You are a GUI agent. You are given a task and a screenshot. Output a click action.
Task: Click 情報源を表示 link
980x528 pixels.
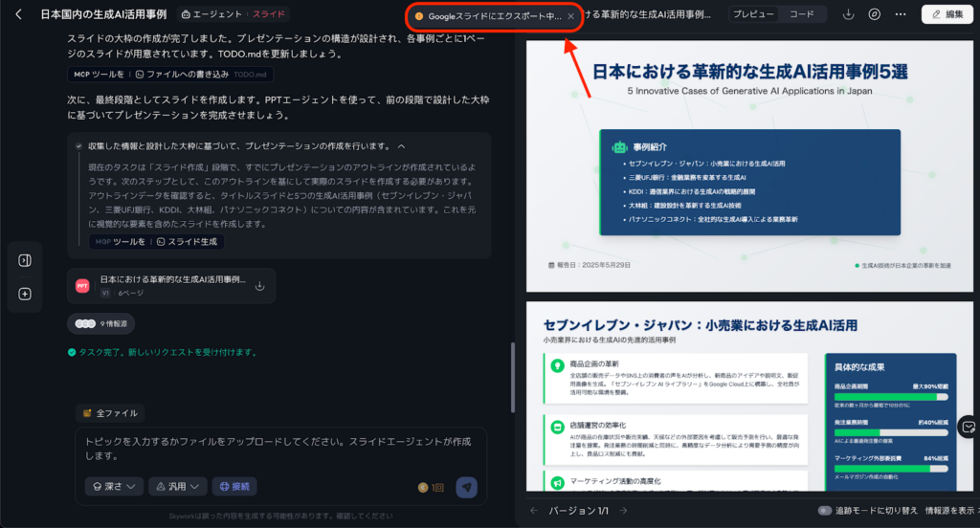coord(950,511)
